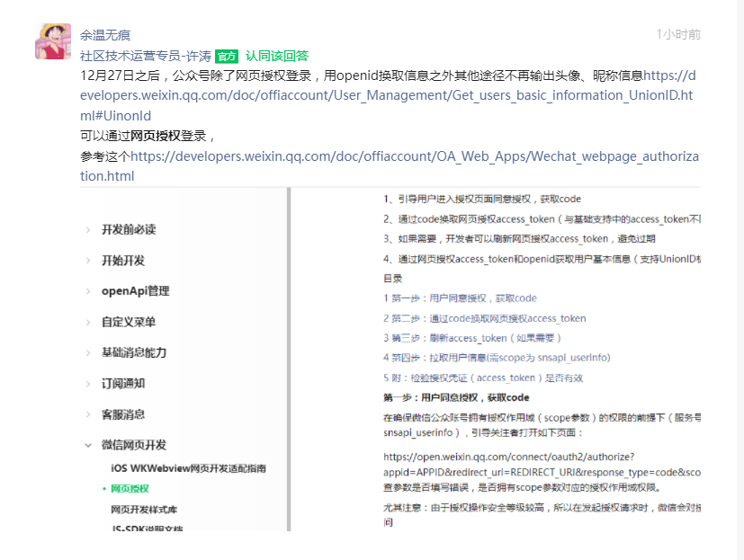This screenshot has width=744, height=560.
Task: Open the 余温无痕 user profile name
Action: [105, 35]
